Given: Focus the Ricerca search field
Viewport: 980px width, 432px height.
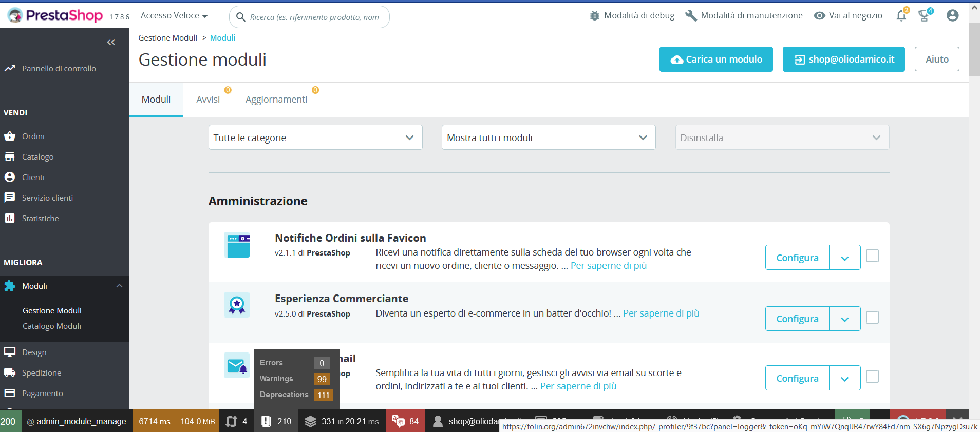Looking at the screenshot, I should click(309, 17).
